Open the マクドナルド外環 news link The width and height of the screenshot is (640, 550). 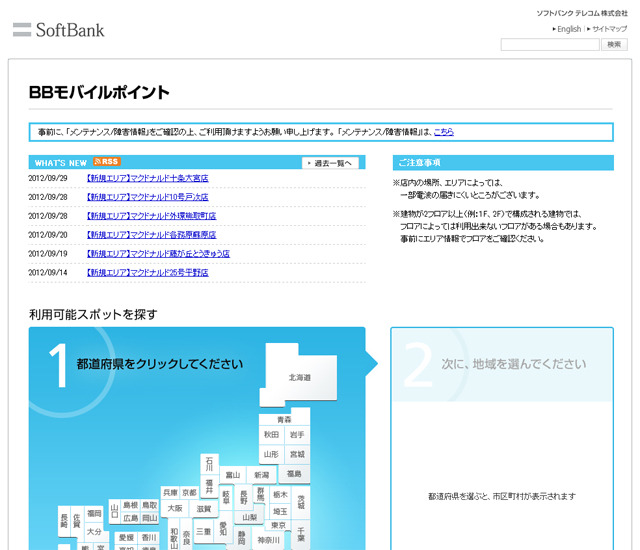[151, 216]
